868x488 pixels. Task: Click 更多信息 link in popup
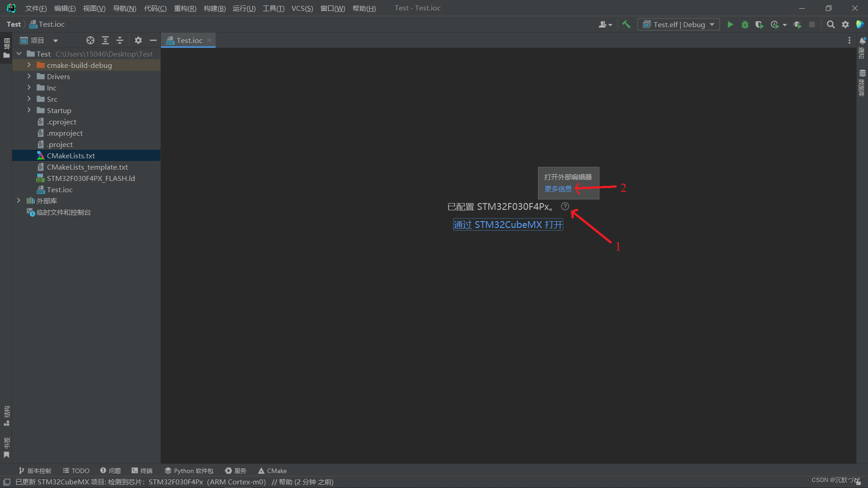[x=558, y=189]
